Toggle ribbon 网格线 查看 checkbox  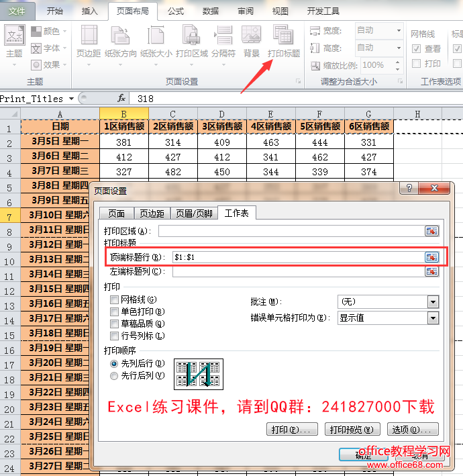(416, 48)
